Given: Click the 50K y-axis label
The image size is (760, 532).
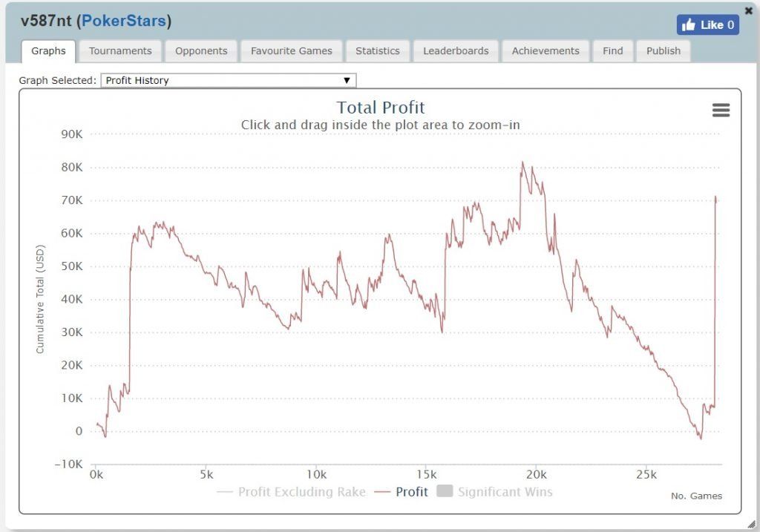Looking at the screenshot, I should pyautogui.click(x=72, y=266).
